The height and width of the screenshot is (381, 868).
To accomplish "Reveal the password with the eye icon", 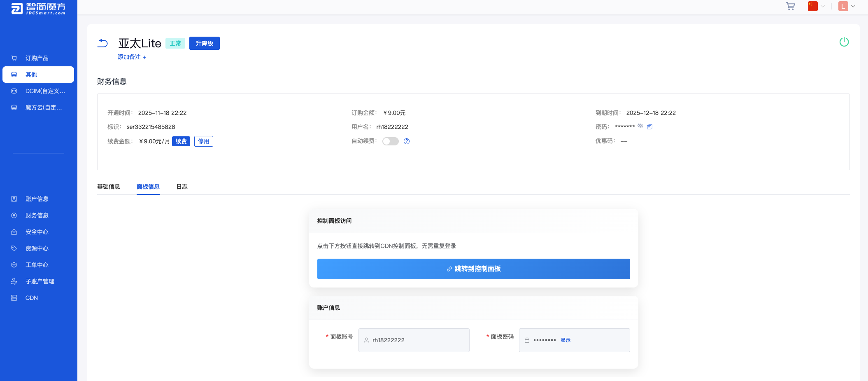I will pyautogui.click(x=641, y=126).
